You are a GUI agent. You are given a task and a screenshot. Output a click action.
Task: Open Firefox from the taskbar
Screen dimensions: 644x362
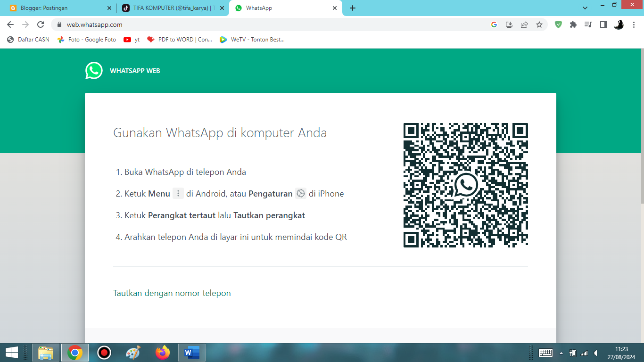coord(163,353)
